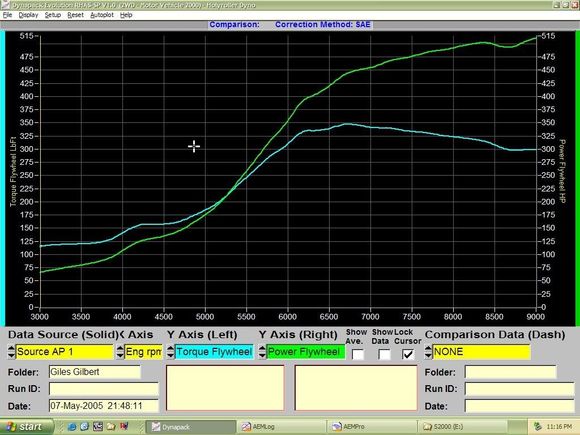Click the cyan Torque Flywheel field

(214, 352)
